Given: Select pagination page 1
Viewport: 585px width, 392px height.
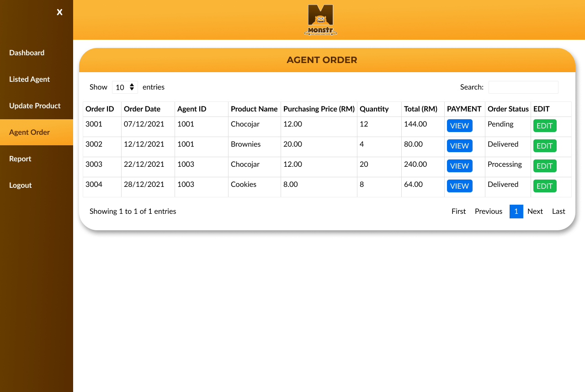Looking at the screenshot, I should coord(516,211).
